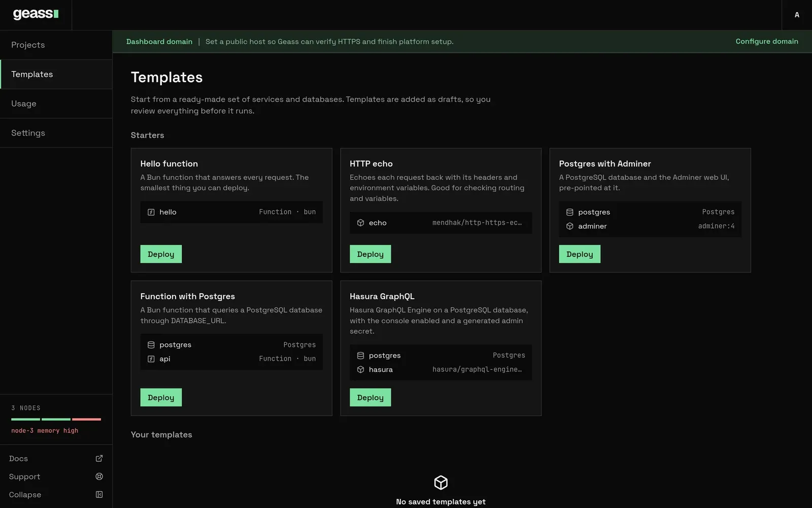Click the first green node status bar

click(25, 420)
